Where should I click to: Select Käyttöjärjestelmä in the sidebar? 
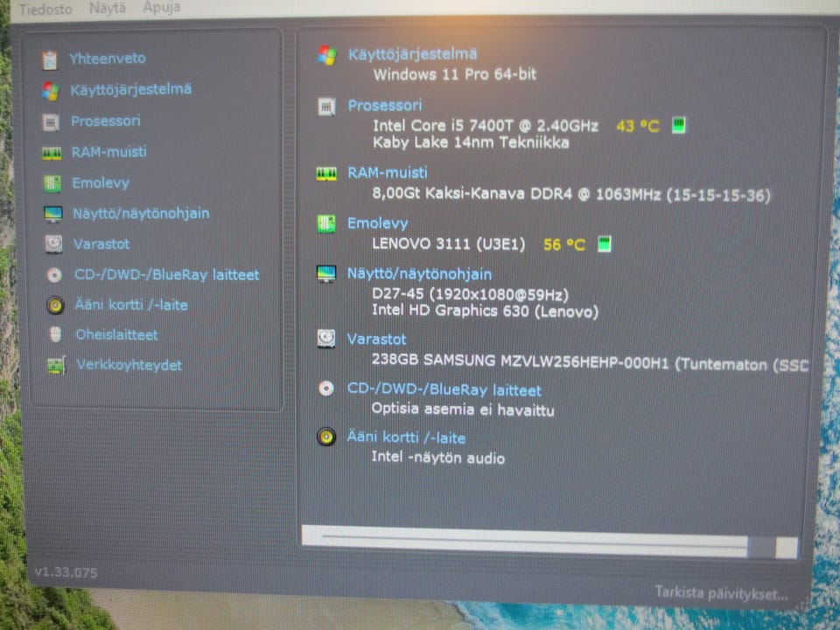131,89
